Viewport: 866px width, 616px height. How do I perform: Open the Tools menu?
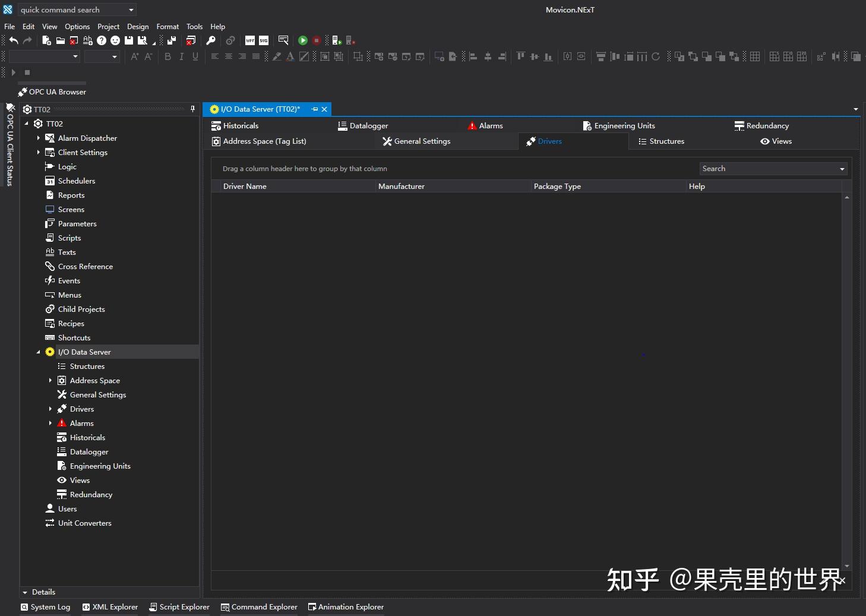click(x=194, y=27)
